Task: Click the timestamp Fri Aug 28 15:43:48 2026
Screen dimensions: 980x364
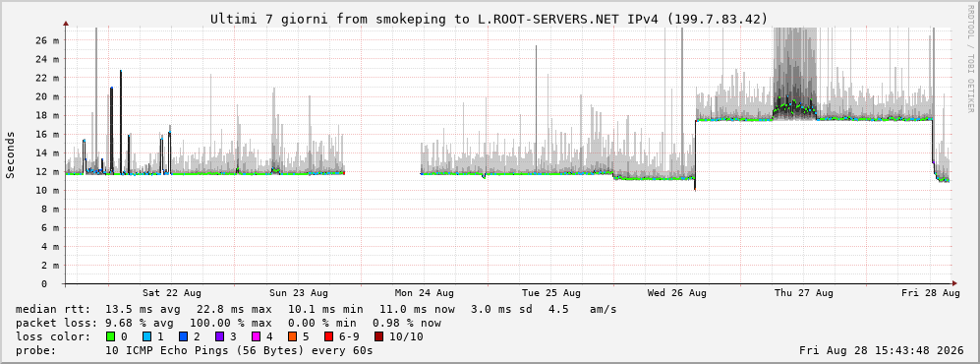Action: [882, 350]
